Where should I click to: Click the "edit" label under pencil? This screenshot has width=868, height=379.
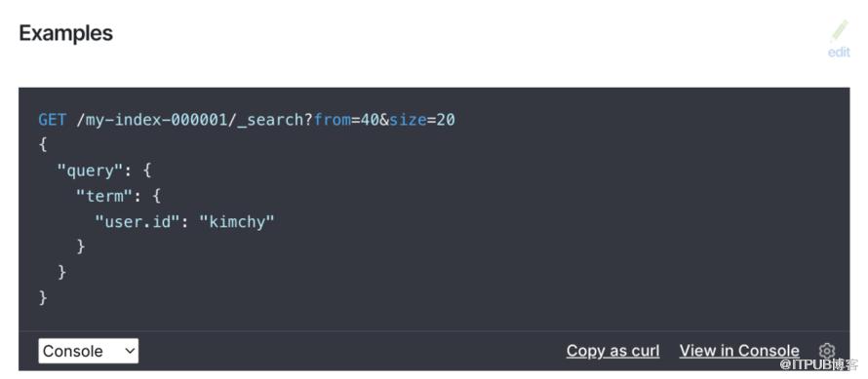(839, 52)
